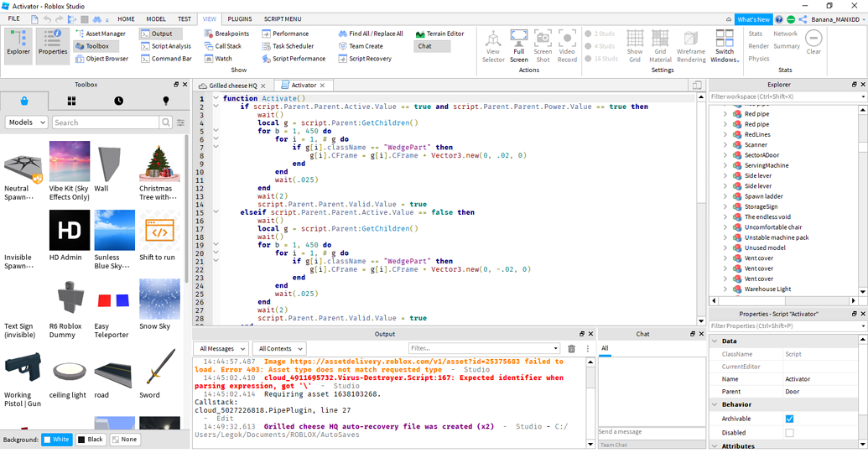Take a Screen Shot
868x453 pixels.
point(543,45)
